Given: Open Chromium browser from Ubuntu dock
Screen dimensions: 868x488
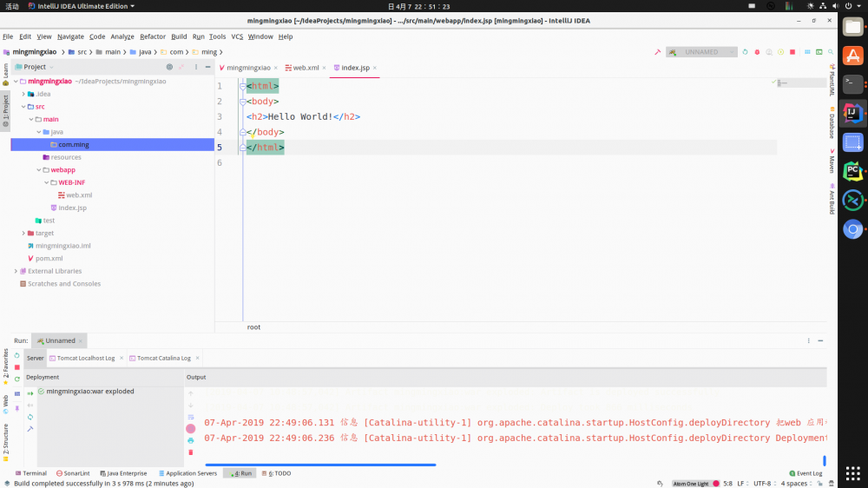Looking at the screenshot, I should pyautogui.click(x=852, y=229).
